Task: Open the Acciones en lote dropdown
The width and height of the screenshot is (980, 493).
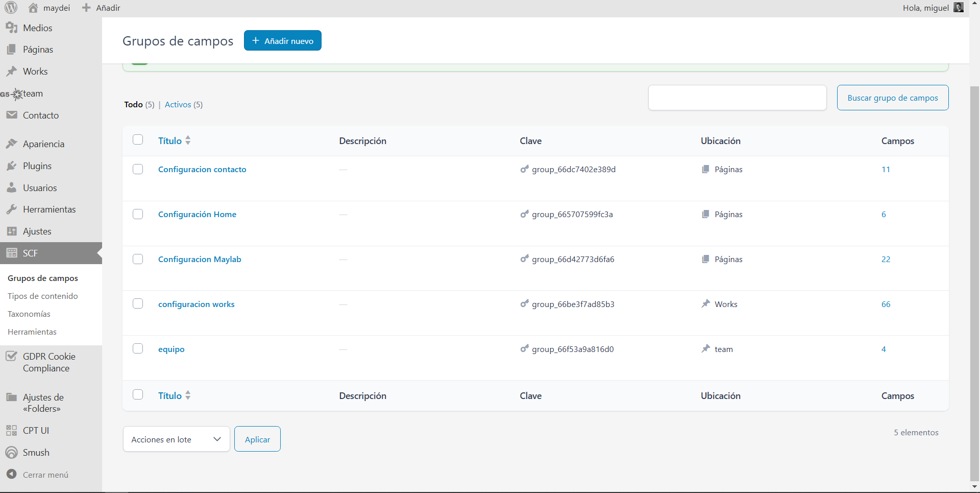Action: [x=176, y=439]
